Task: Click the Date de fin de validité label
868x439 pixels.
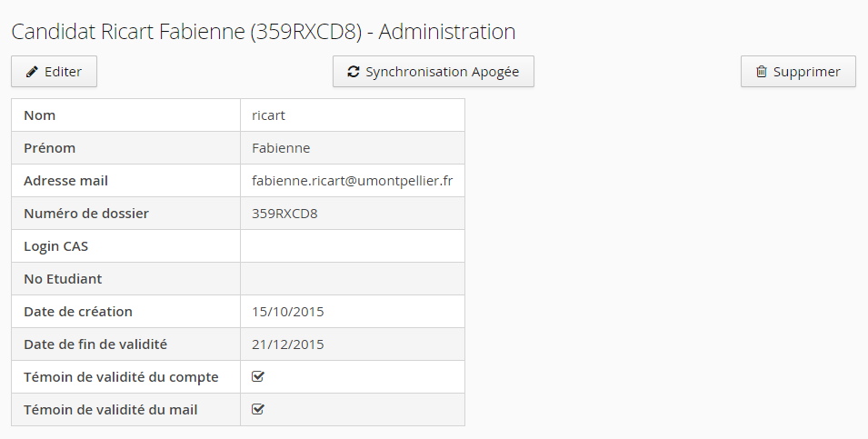Action: pos(95,344)
